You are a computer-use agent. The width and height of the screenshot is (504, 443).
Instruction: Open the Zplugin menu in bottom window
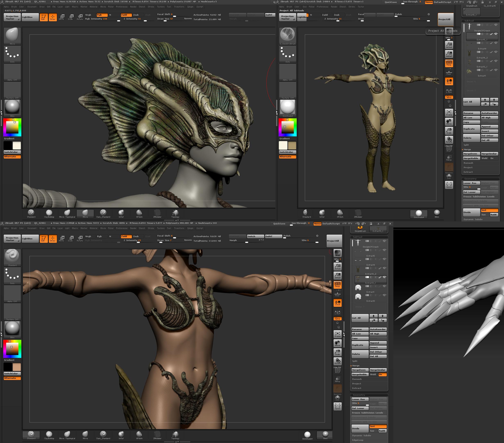[190, 228]
